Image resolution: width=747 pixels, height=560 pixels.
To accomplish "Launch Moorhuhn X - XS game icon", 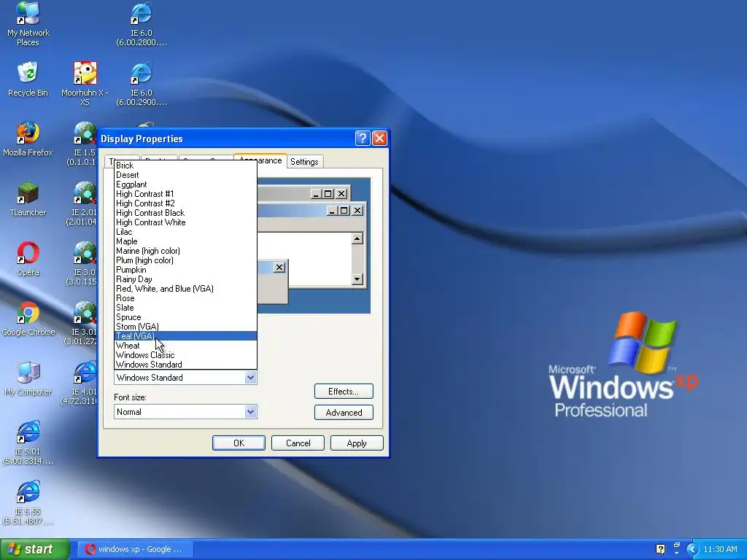I will point(85,83).
